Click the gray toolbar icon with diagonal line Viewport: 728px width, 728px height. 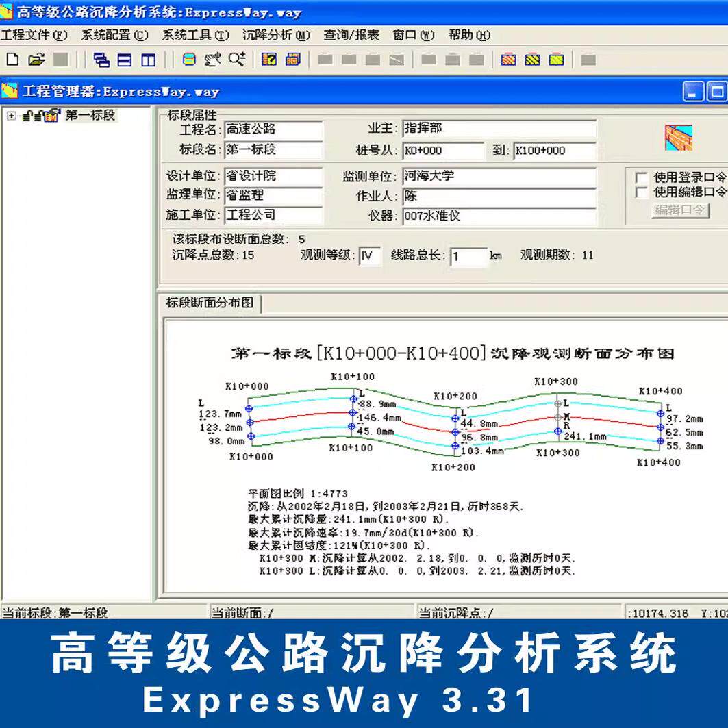pyautogui.click(x=397, y=60)
